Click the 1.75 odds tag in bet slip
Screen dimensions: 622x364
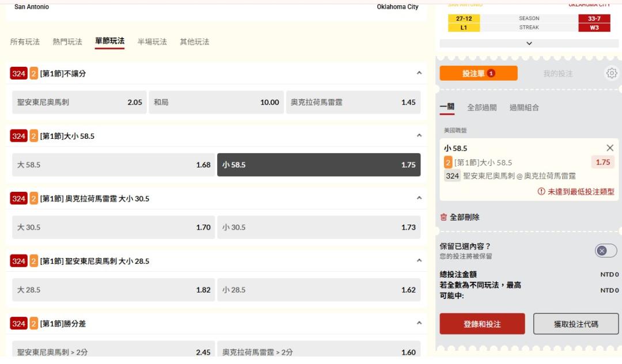click(602, 162)
